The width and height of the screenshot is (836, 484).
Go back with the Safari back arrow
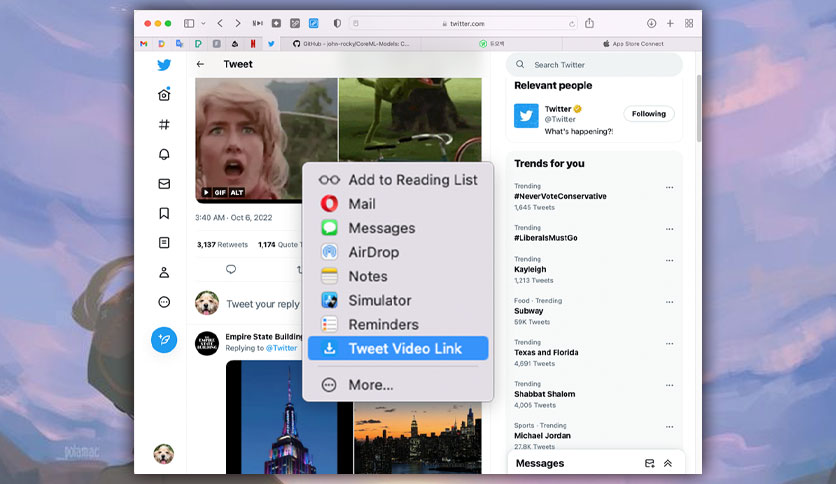[x=220, y=23]
